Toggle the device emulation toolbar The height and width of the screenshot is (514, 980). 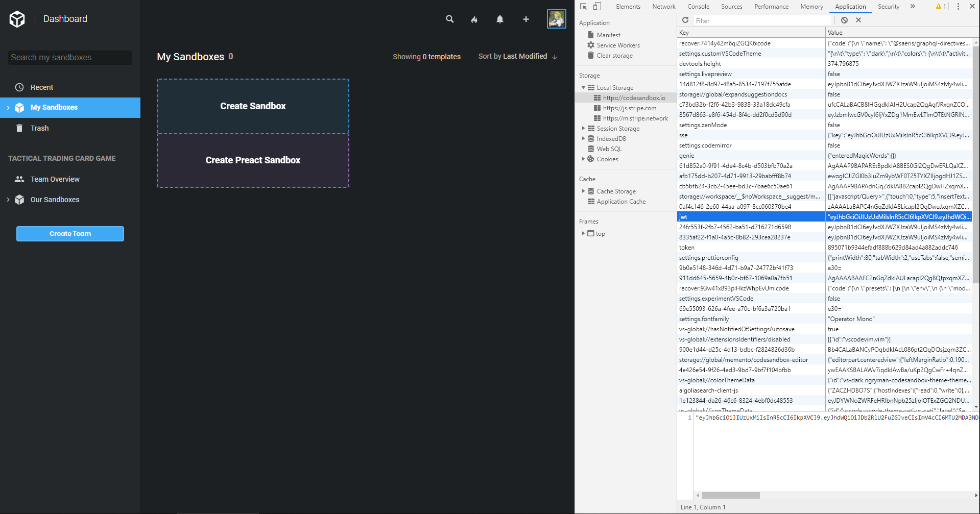[597, 6]
